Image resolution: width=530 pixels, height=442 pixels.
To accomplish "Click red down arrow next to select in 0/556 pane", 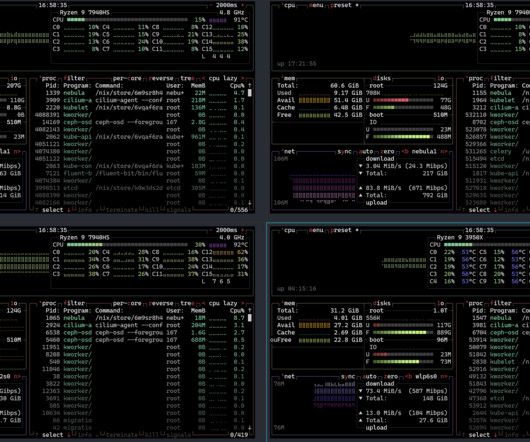I will point(69,210).
